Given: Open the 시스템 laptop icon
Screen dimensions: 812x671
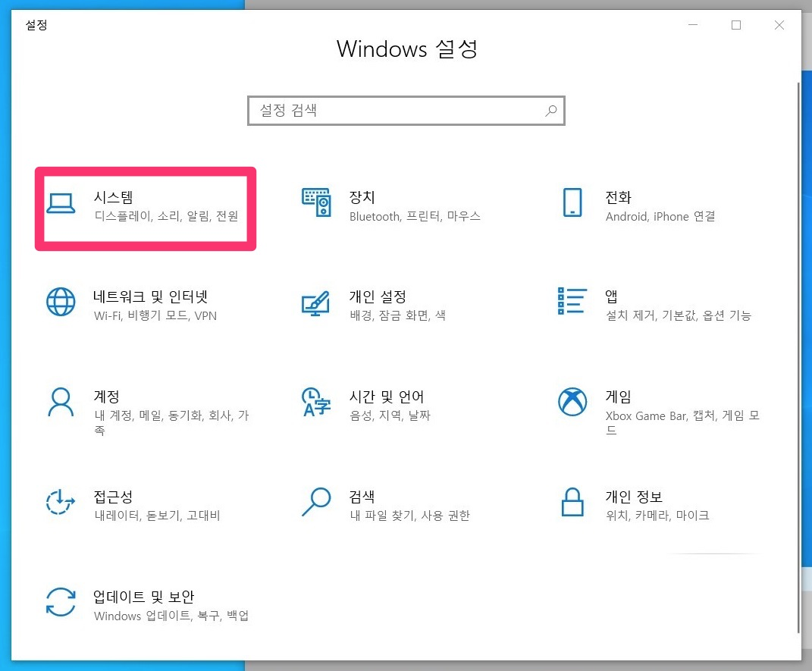Looking at the screenshot, I should click(x=61, y=203).
